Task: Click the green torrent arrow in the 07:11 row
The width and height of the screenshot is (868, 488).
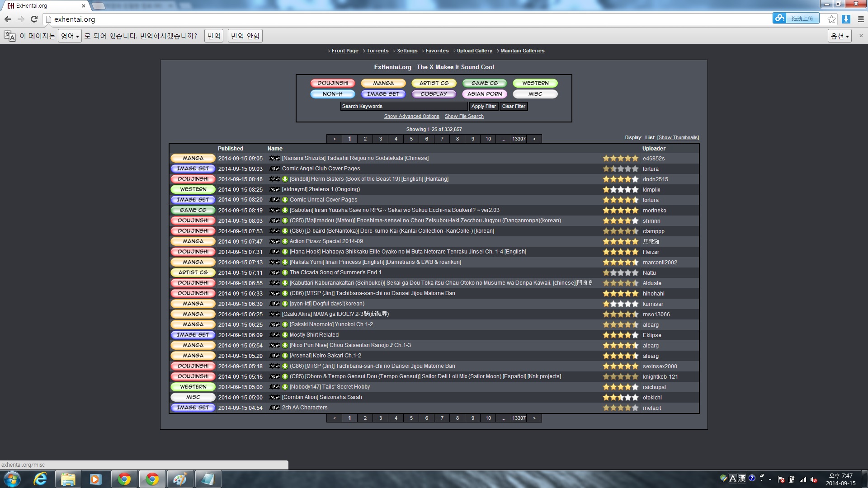Action: coord(285,272)
